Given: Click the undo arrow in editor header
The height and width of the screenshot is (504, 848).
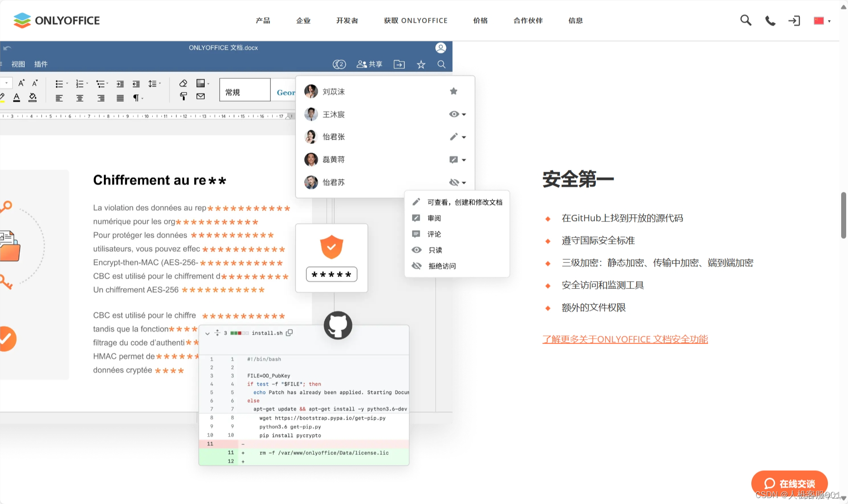Looking at the screenshot, I should point(7,48).
